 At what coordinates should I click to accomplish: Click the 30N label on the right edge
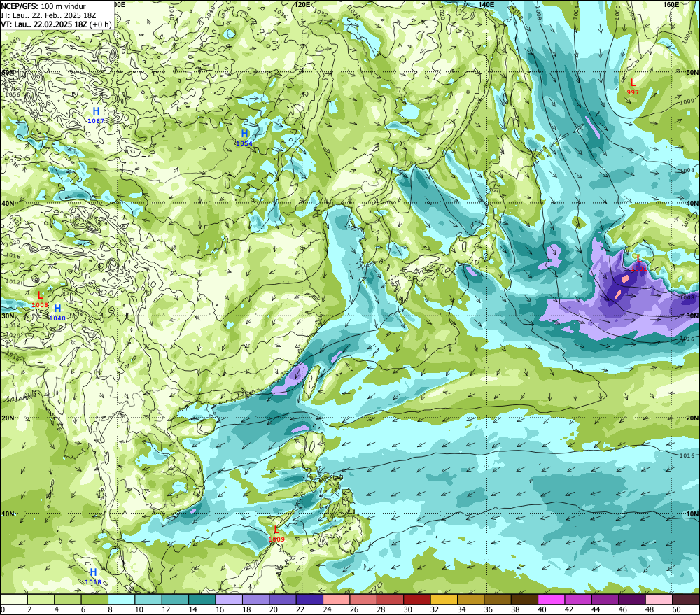pos(692,316)
